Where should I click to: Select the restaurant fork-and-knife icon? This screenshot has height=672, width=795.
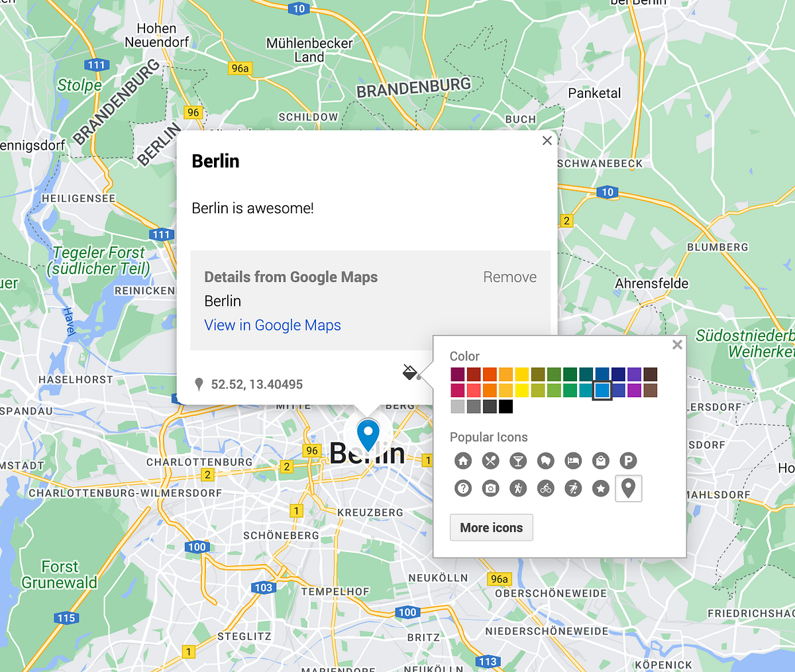(x=490, y=461)
